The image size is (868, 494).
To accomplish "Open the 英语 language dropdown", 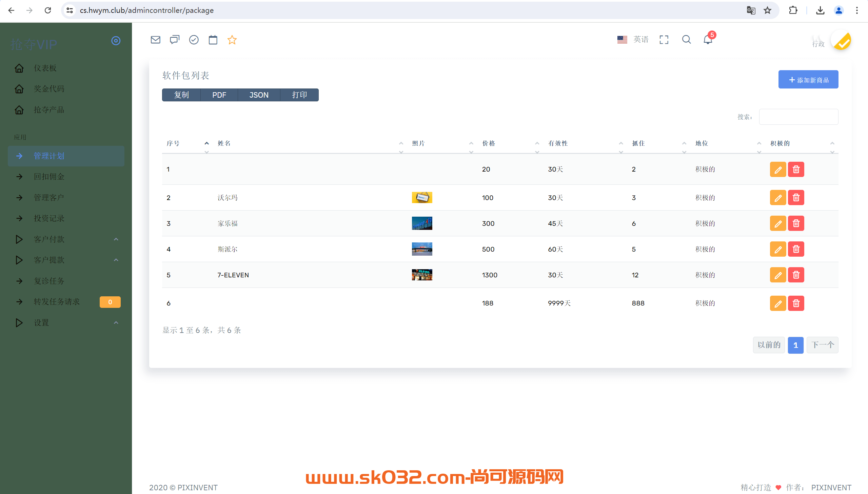I will [633, 40].
